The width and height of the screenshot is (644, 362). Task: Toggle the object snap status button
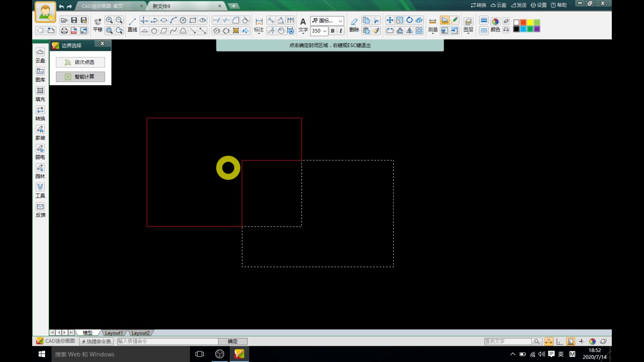(549, 341)
